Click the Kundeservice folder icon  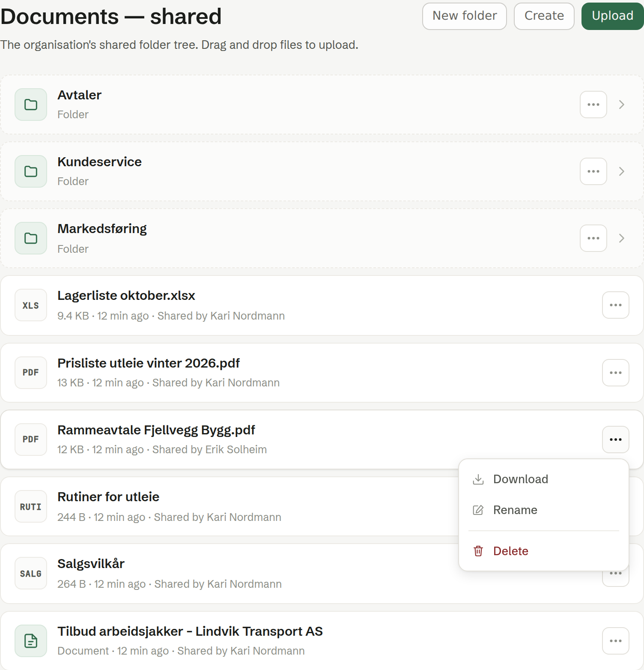point(31,171)
